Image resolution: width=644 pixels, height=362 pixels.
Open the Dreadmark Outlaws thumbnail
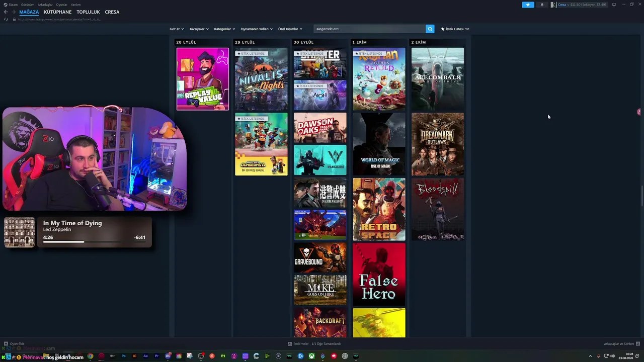pos(438,144)
